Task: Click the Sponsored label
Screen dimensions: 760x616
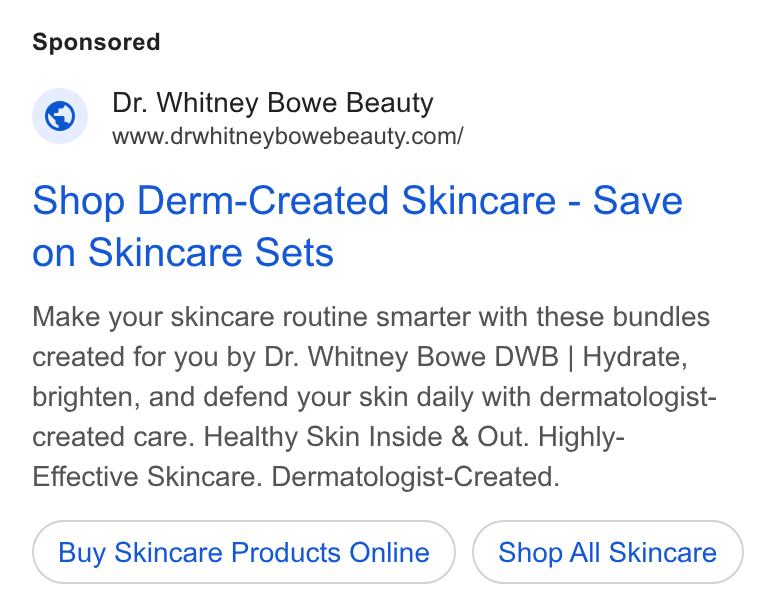Action: tap(96, 42)
